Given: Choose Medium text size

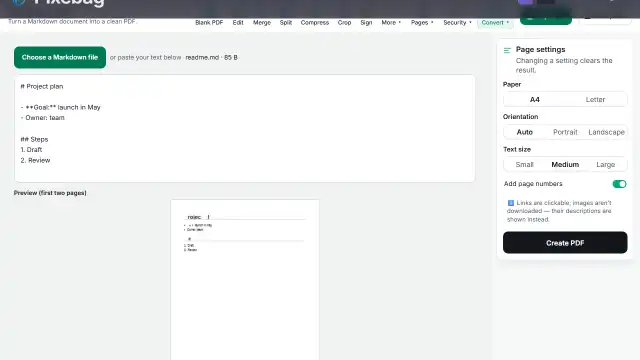Looking at the screenshot, I should (565, 164).
